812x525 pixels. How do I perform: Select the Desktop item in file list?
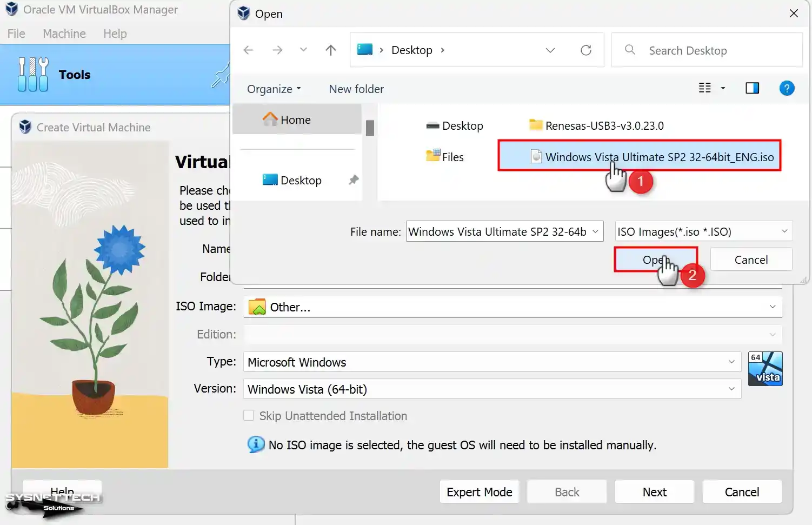[454, 126]
